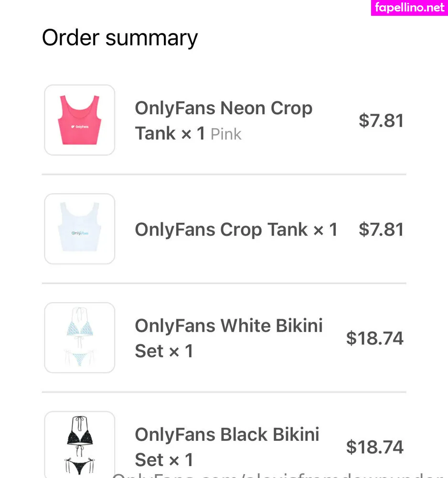This screenshot has height=478, width=448.
Task: Click the Order summary heading
Action: pos(120,38)
